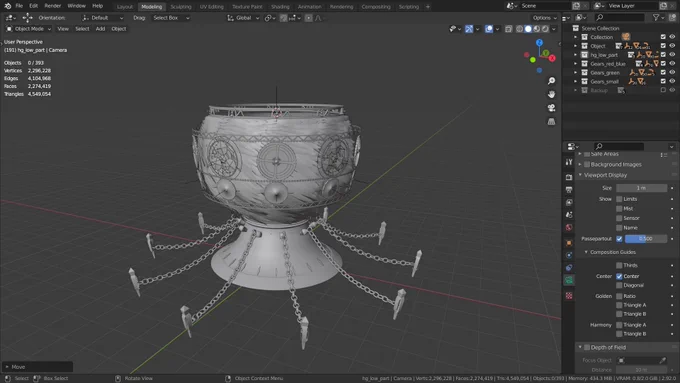Viewport: 680px width, 383px height.
Task: Switch to the Sculpting workspace tab
Action: 181,7
